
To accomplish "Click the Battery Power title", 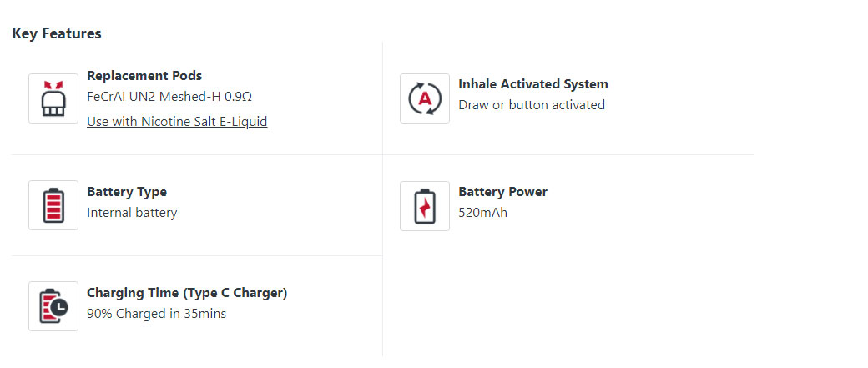I will (x=502, y=192).
